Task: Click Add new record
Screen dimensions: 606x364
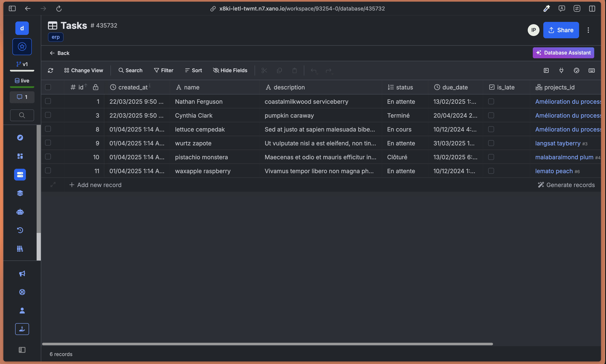Action: [95, 185]
